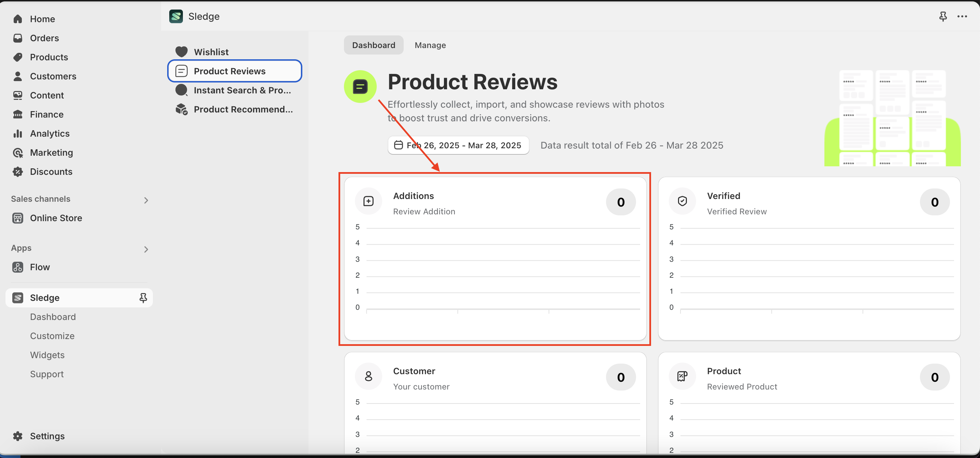Click the Customer person icon
Image resolution: width=980 pixels, height=458 pixels.
pos(368,376)
